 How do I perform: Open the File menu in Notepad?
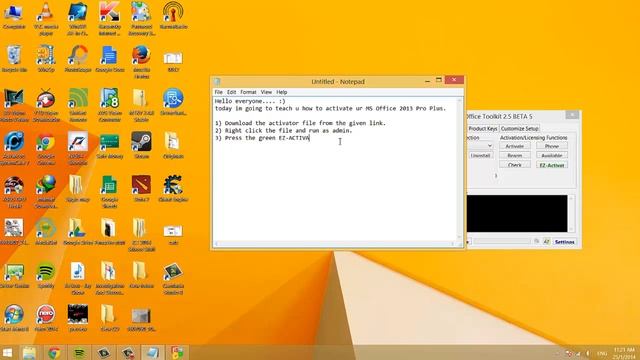(219, 92)
